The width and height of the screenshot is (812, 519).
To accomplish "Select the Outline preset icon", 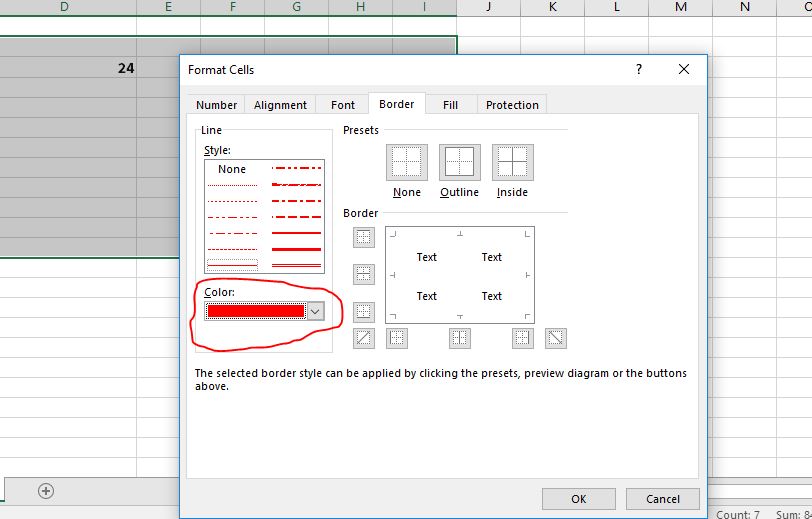I will point(459,162).
